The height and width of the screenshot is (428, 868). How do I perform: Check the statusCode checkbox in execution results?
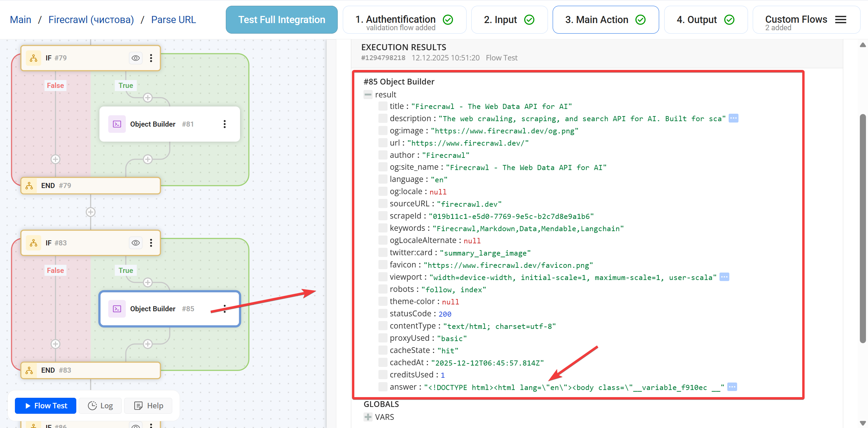point(382,313)
